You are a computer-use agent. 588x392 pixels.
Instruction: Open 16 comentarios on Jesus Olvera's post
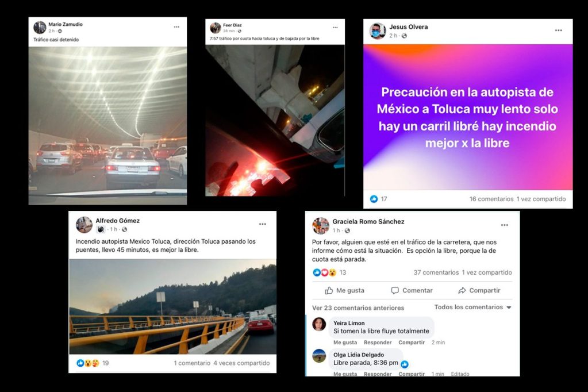pyautogui.click(x=491, y=199)
